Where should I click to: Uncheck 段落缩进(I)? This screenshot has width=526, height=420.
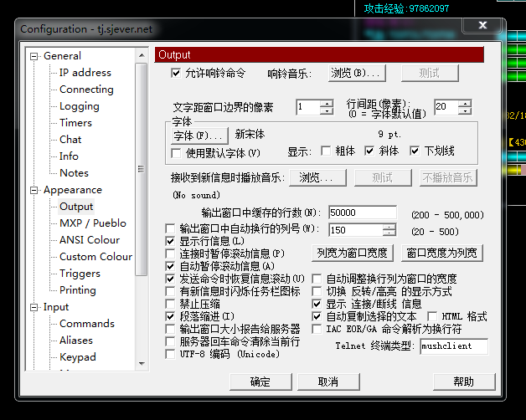click(170, 317)
